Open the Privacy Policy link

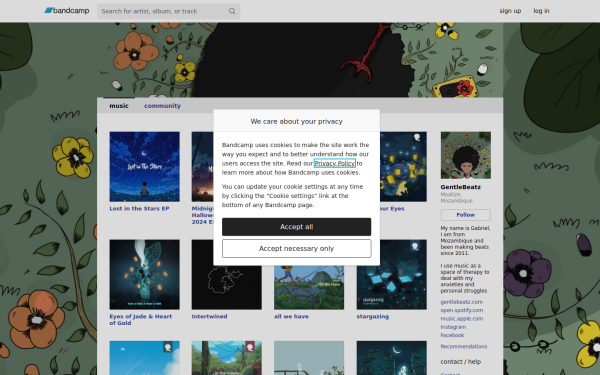334,163
